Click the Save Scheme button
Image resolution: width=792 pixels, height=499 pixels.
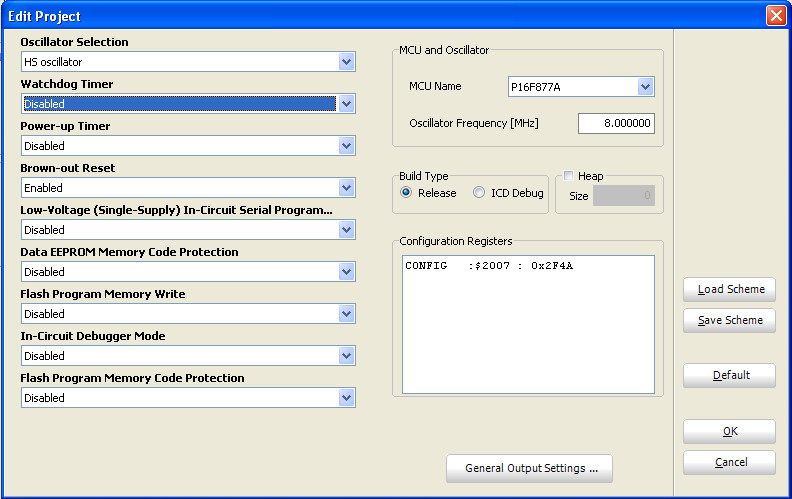(x=730, y=320)
